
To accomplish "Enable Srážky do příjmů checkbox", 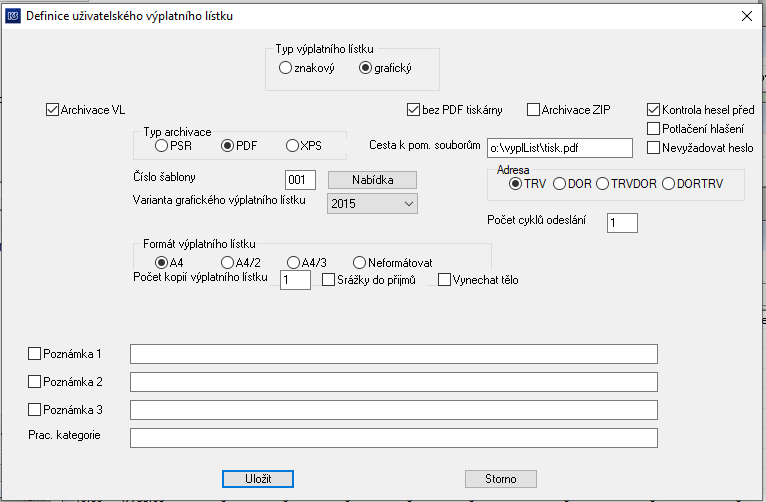I will pyautogui.click(x=328, y=280).
